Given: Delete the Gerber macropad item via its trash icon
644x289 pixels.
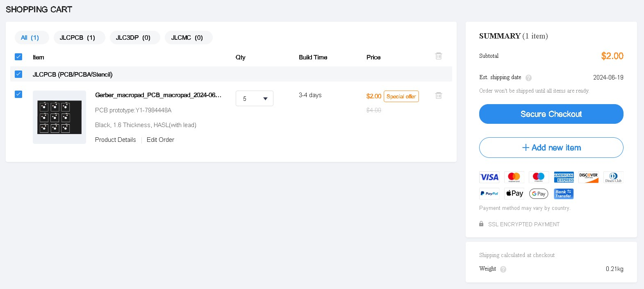Looking at the screenshot, I should point(439,95).
